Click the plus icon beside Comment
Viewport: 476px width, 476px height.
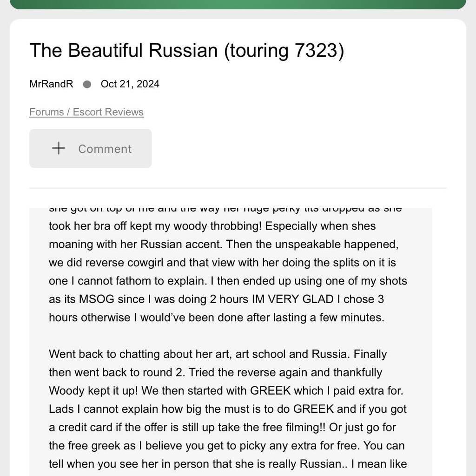click(x=58, y=148)
